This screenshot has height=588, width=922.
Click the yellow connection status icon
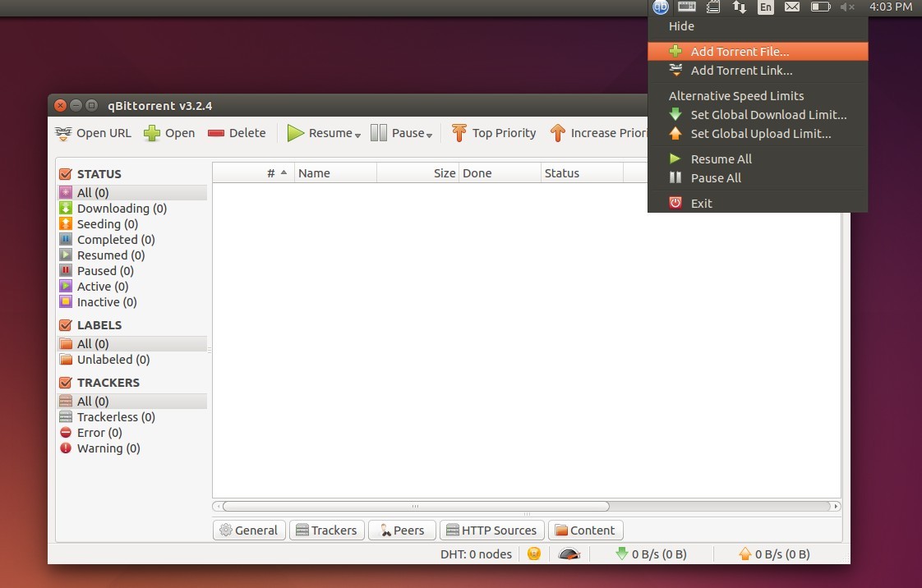534,554
